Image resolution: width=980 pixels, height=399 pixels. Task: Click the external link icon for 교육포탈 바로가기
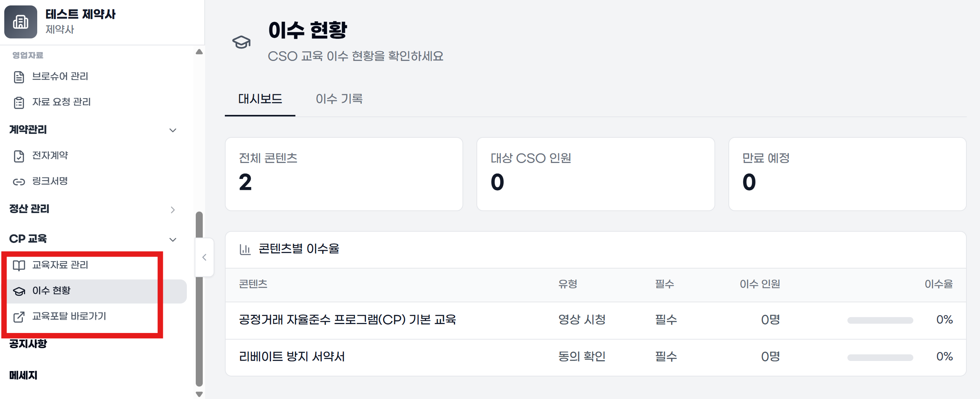click(19, 316)
